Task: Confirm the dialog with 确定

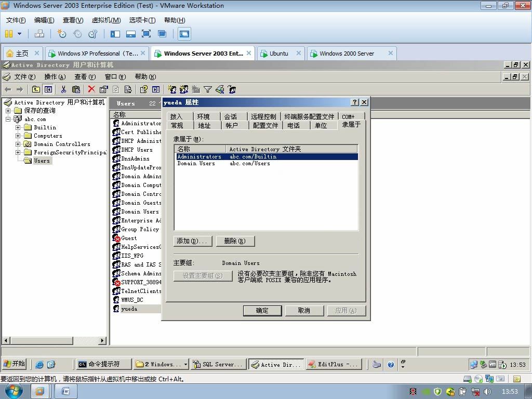Action: tap(262, 311)
